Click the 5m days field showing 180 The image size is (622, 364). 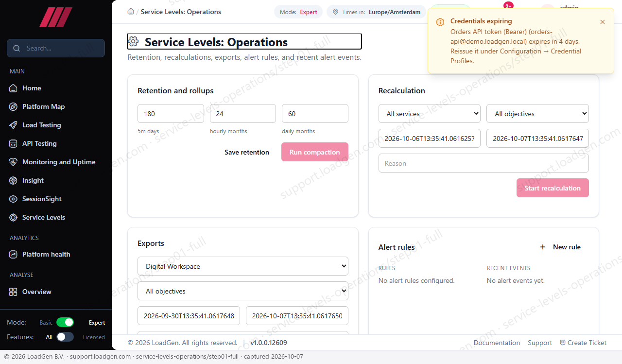171,114
